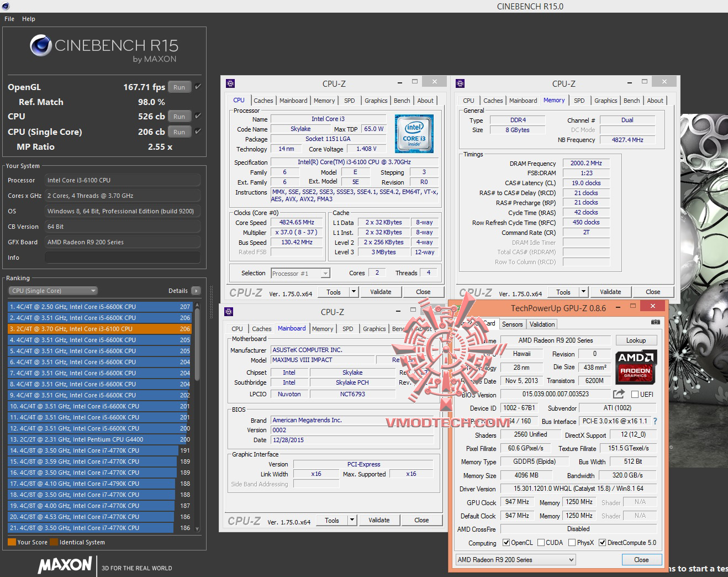Open the Tools dropdown arrow in CPU-Z CPU-tab window
728x577 pixels.
(354, 292)
